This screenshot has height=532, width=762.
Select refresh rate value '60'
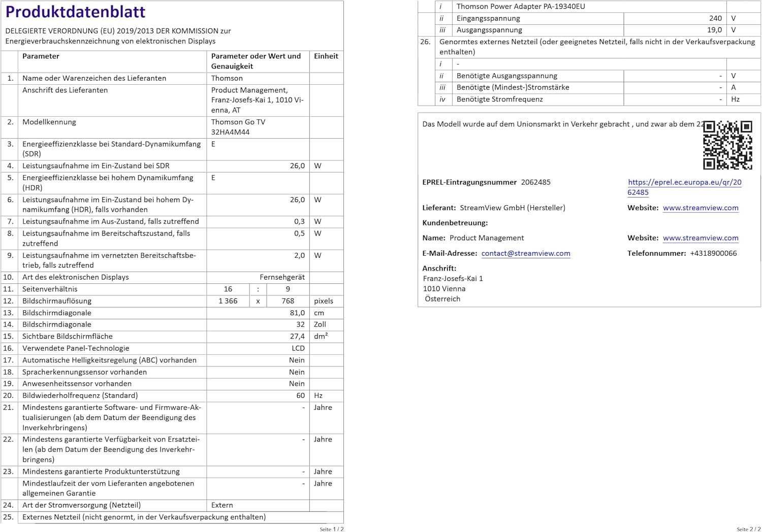(x=301, y=395)
